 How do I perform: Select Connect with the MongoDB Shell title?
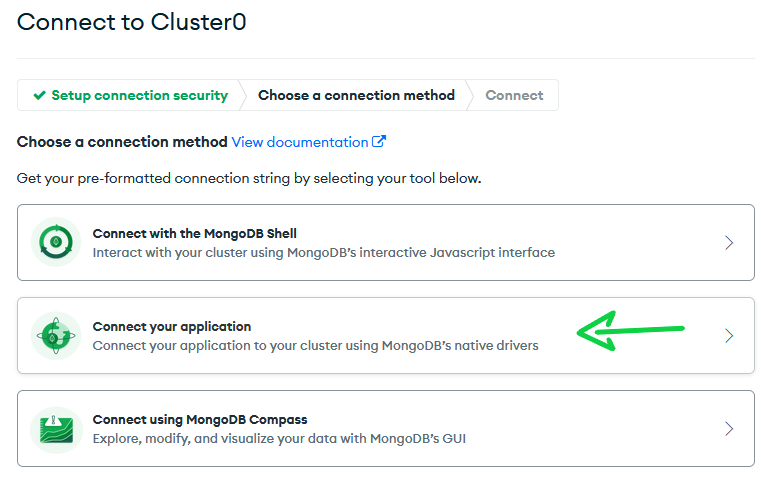click(x=194, y=233)
